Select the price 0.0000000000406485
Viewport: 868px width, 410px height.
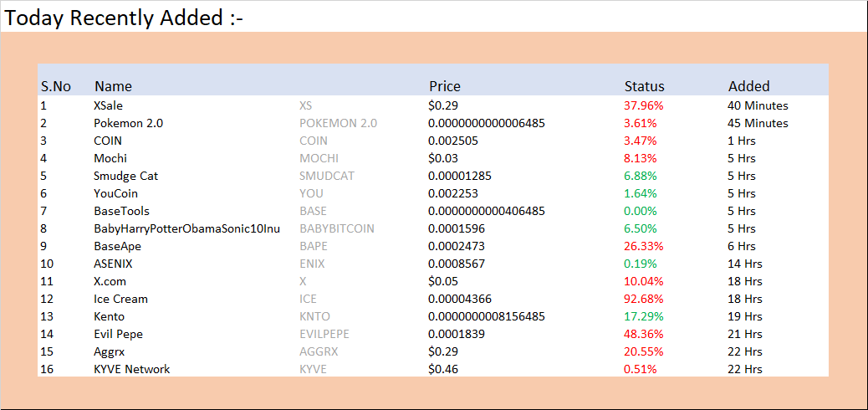[487, 211]
